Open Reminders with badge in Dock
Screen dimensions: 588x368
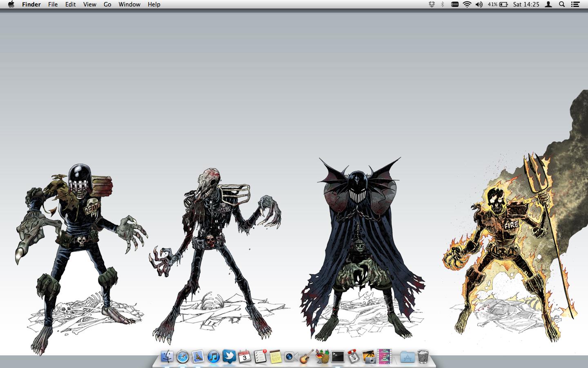point(260,357)
